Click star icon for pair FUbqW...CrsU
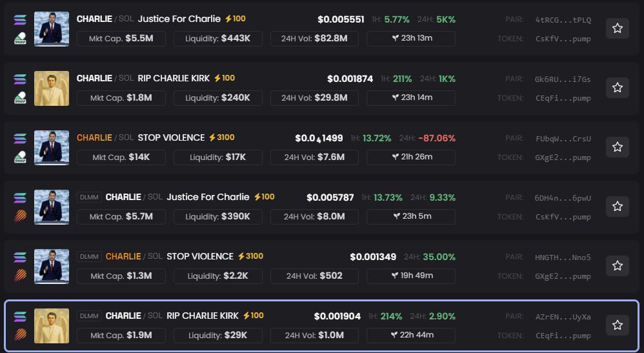Screen dimensions: 644x353 pos(617,147)
